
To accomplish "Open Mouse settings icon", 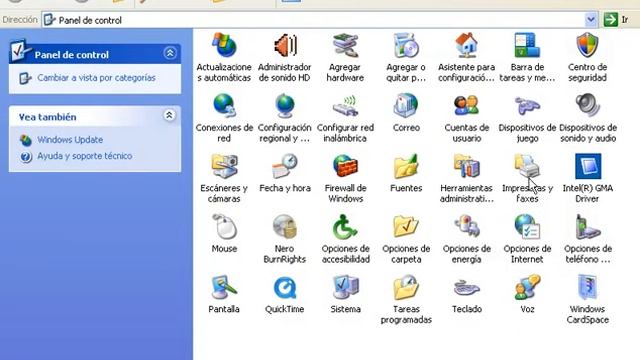I will point(224,227).
